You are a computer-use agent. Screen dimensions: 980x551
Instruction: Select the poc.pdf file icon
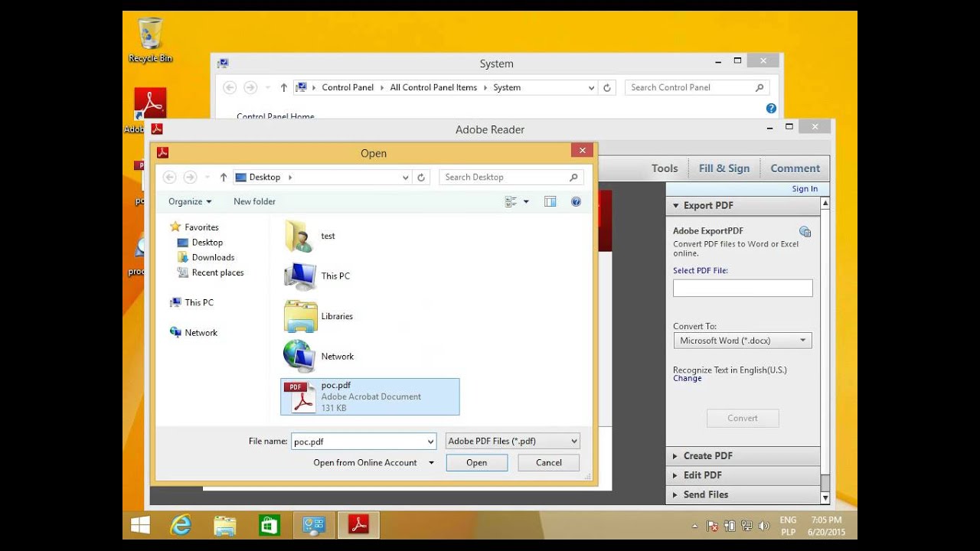[299, 396]
